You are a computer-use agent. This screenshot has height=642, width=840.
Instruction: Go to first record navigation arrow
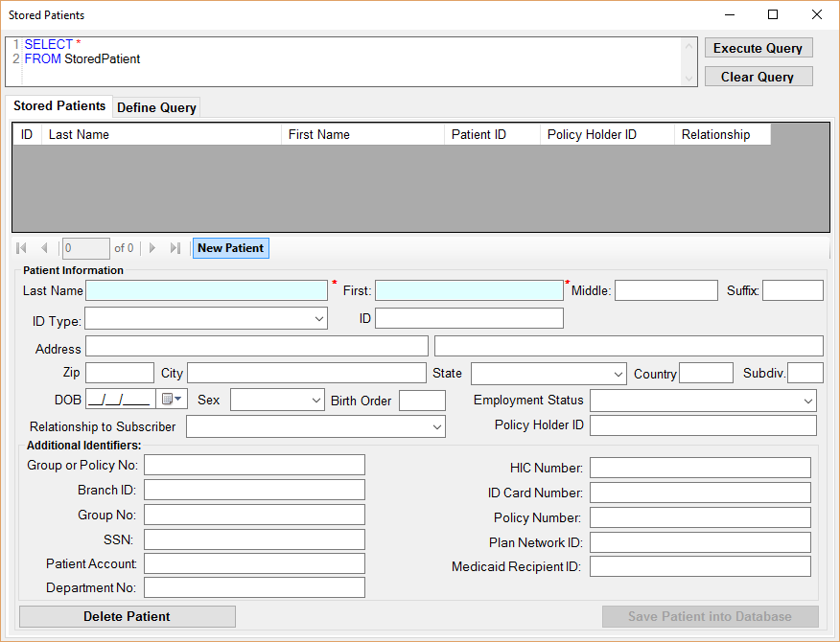(22, 248)
